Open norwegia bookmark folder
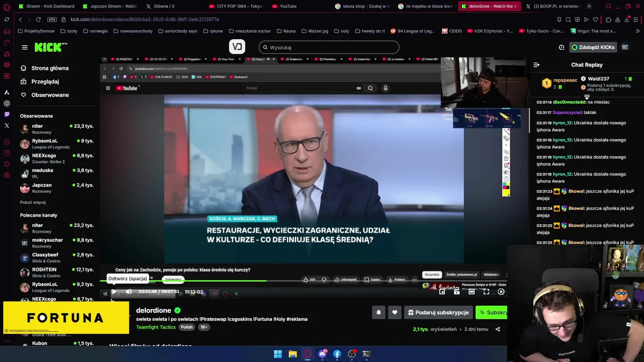644x362 pixels. tap(95, 31)
